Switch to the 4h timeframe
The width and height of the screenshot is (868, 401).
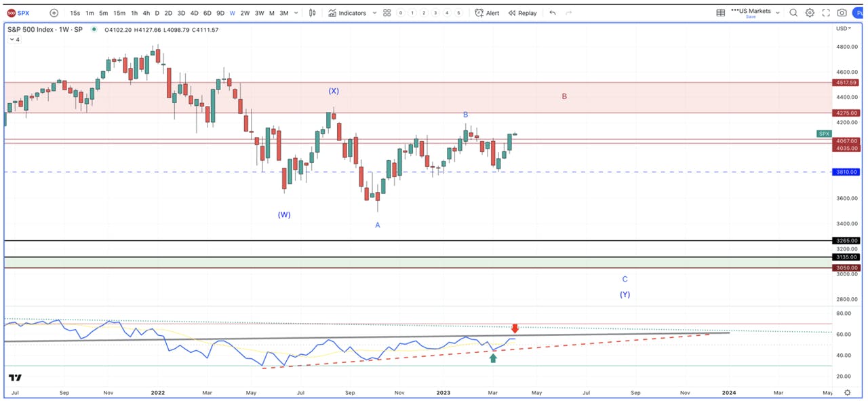146,13
